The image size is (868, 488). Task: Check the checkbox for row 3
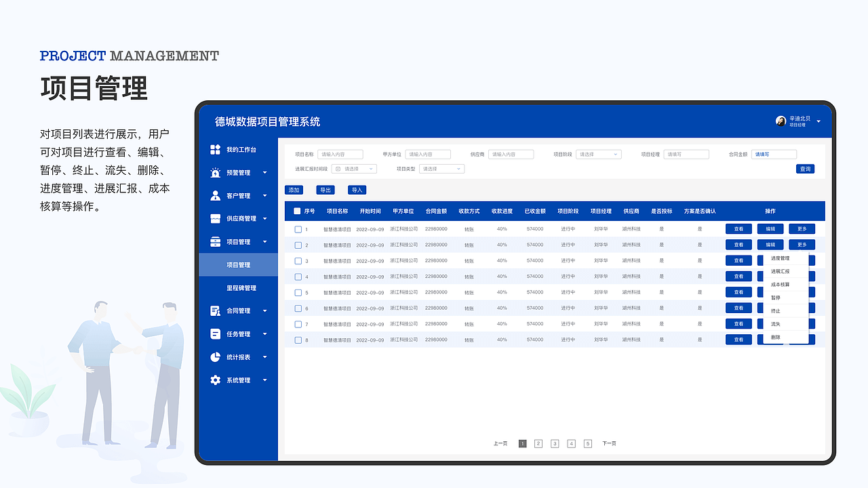coord(298,261)
